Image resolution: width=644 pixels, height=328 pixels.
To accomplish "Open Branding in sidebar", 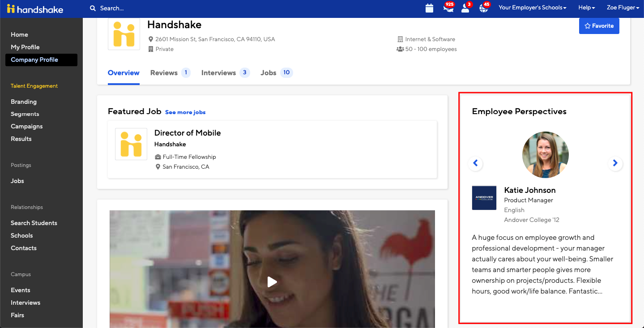I will (x=24, y=102).
